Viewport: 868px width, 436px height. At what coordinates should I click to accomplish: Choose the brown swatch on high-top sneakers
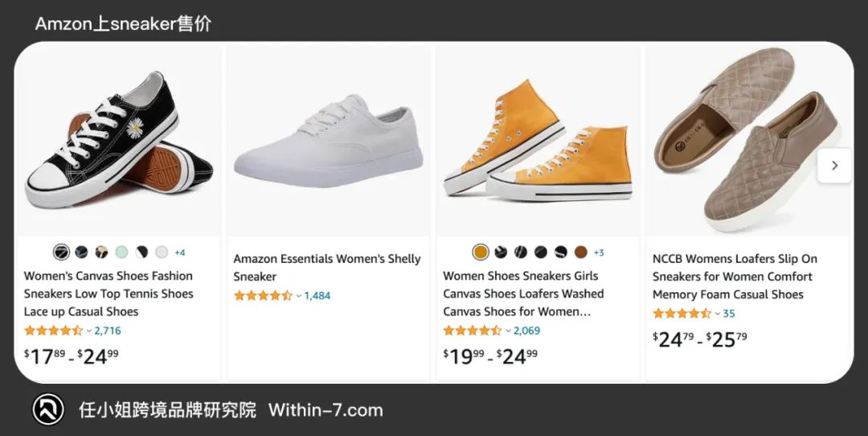(x=581, y=253)
